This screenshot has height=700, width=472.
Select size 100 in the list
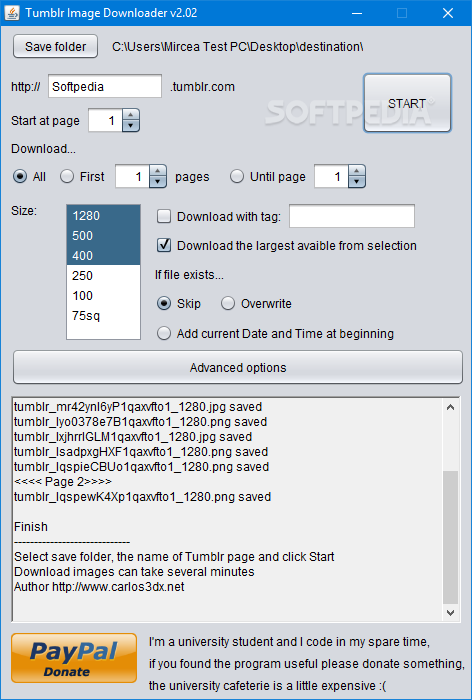(x=103, y=296)
